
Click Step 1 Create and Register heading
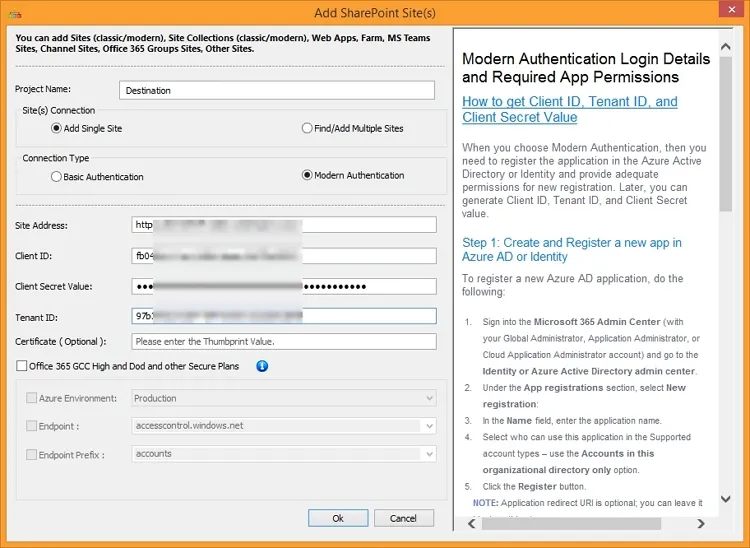(572, 250)
